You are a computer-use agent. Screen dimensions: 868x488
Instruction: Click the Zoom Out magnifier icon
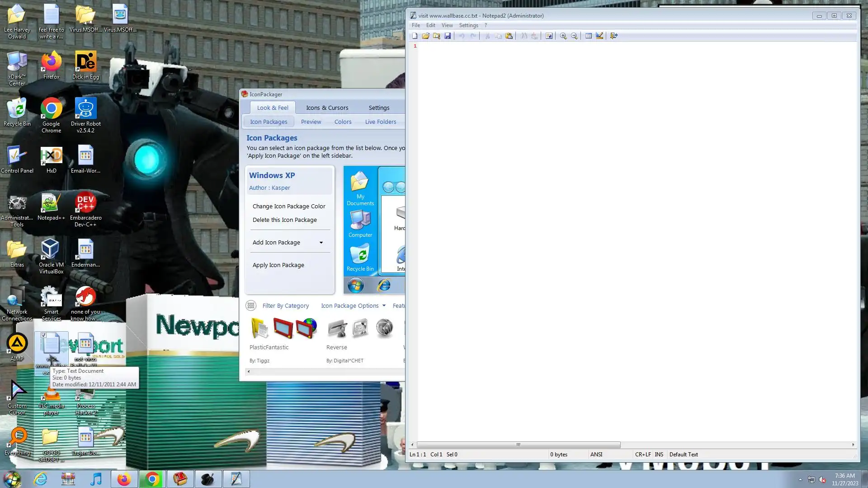[x=574, y=36]
